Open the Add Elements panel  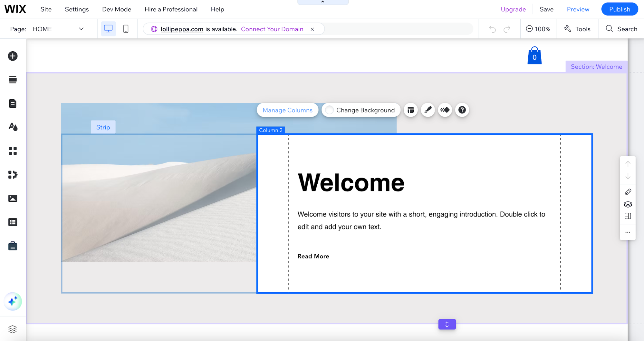13,56
